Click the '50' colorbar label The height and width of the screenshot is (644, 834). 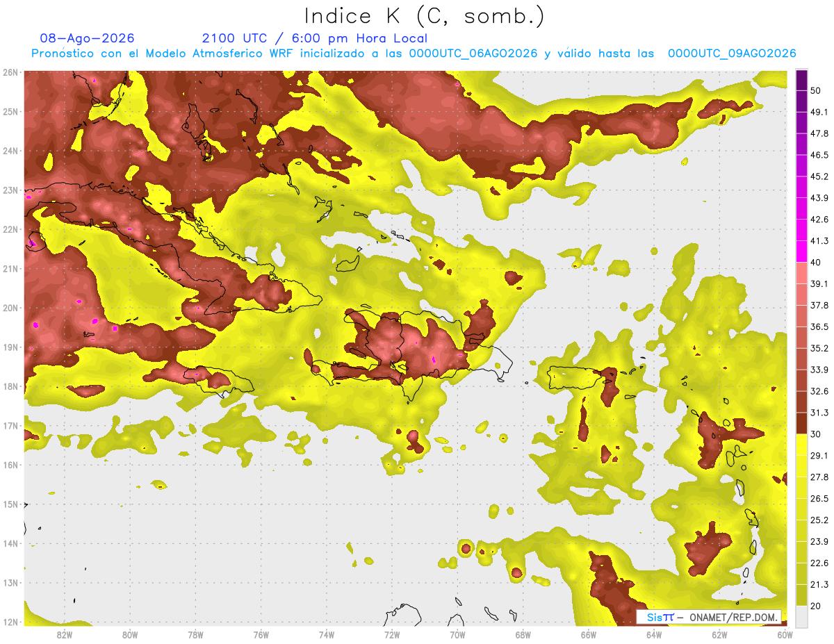coord(817,90)
